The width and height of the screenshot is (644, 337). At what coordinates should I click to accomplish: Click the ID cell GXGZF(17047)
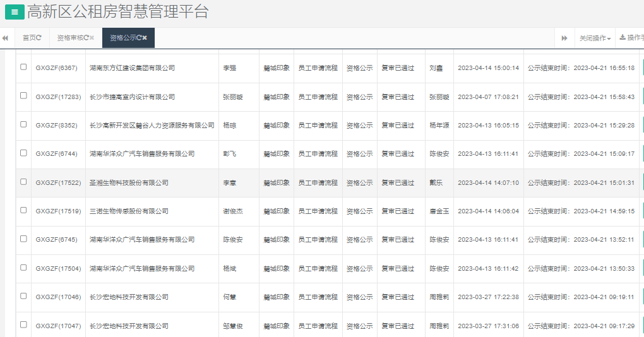pos(58,326)
